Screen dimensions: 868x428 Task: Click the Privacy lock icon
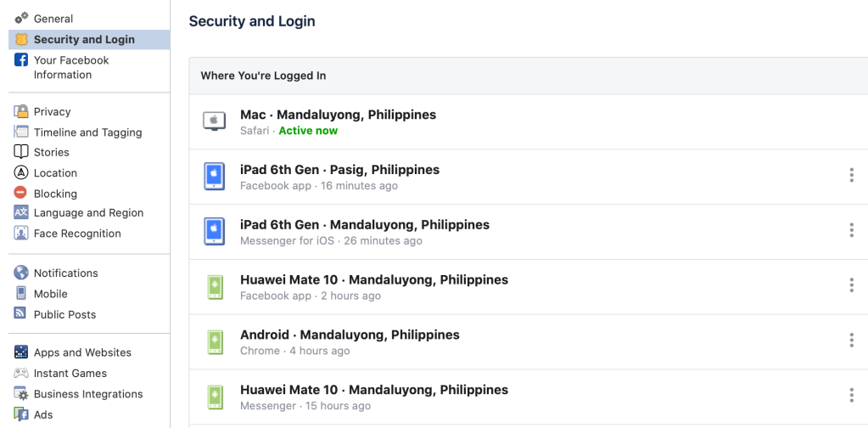point(21,111)
